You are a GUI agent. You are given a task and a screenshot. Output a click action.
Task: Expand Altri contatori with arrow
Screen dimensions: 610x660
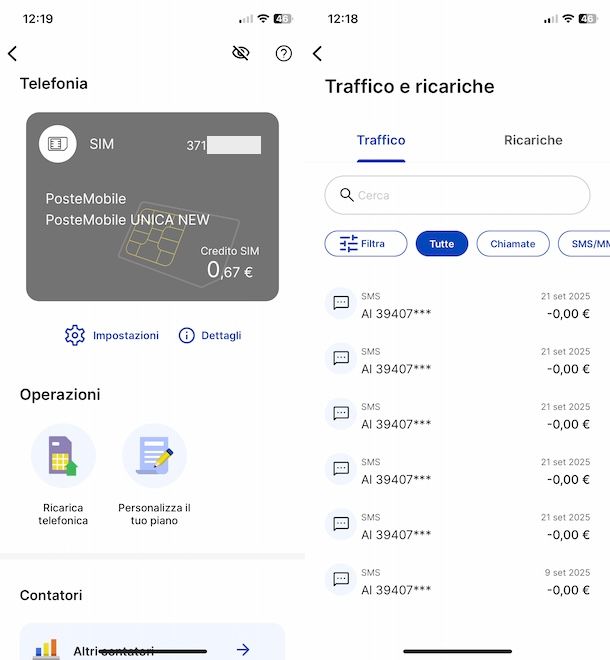243,650
